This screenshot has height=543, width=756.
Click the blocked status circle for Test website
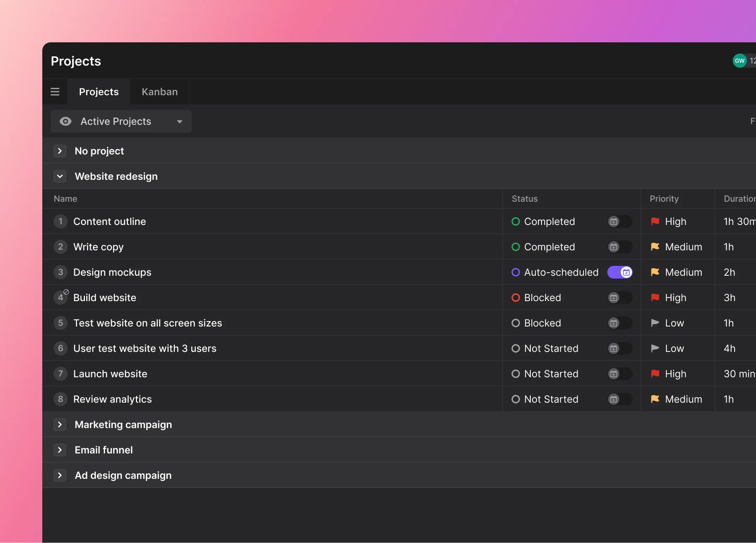click(x=516, y=323)
